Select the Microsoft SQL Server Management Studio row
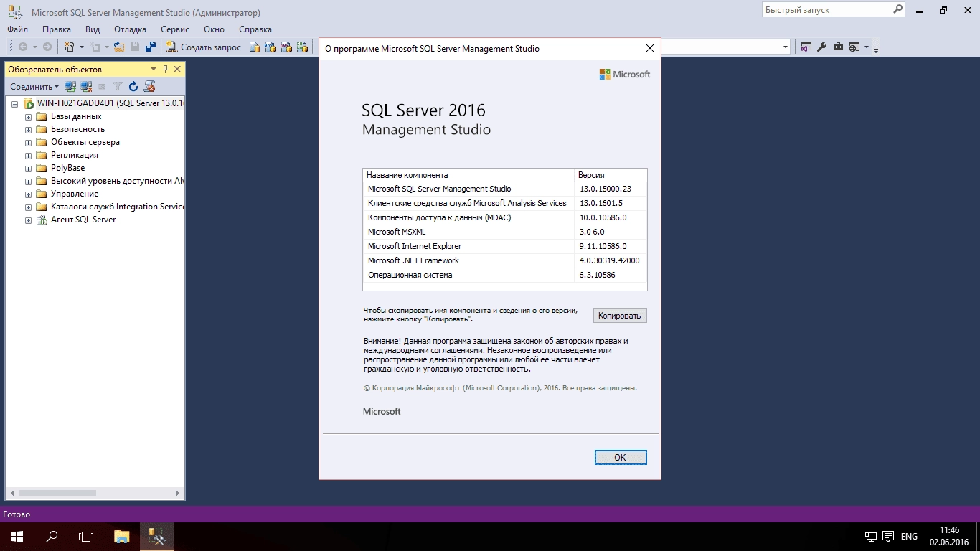The image size is (980, 551). pos(505,189)
